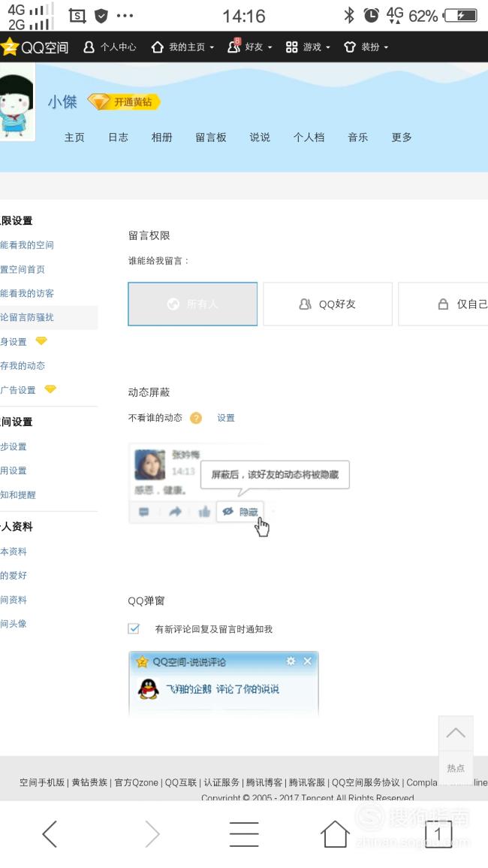Expand the 好友 dropdown menu
This screenshot has width=488, height=868.
click(250, 47)
